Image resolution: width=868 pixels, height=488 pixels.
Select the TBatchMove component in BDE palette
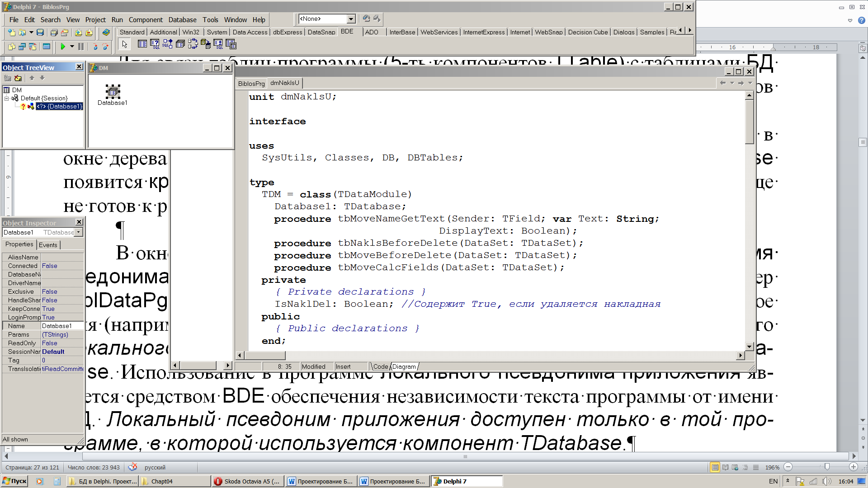(206, 44)
